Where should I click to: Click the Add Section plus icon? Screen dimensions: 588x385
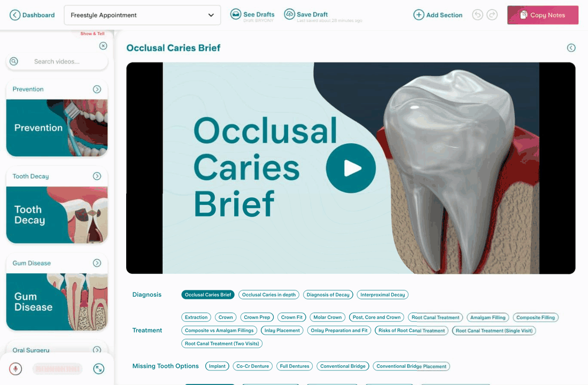tap(419, 15)
